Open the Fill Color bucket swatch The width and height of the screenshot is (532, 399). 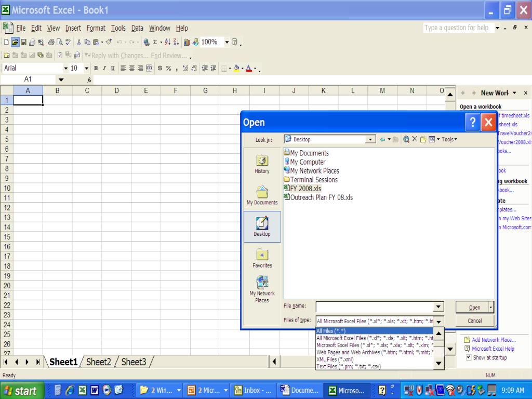236,68
